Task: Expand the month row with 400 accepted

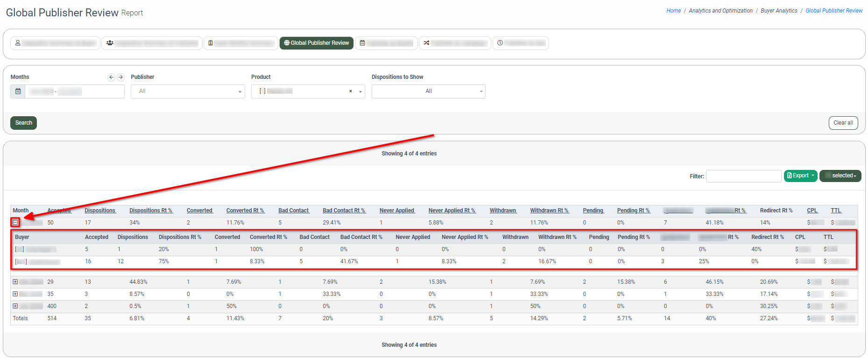Action: click(x=15, y=306)
